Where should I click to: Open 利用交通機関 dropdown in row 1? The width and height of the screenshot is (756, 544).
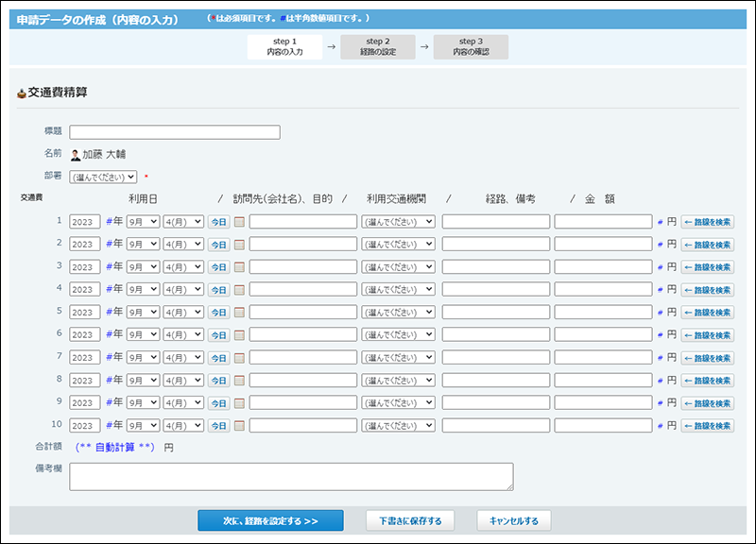click(x=398, y=222)
